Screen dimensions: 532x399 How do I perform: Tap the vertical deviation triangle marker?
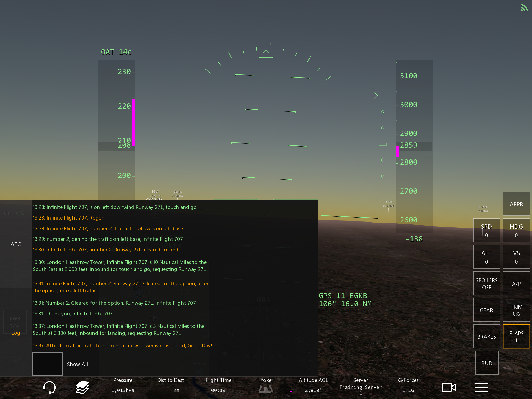click(x=375, y=96)
